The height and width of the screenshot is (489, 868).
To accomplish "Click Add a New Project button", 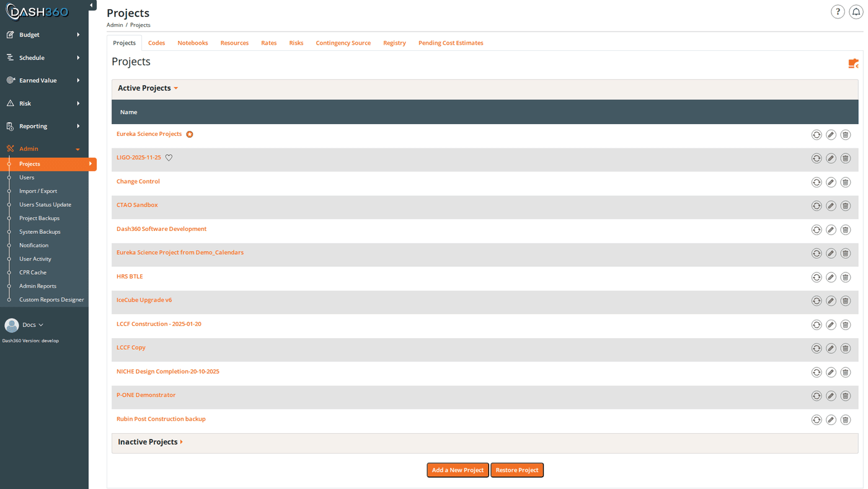I will (x=458, y=470).
